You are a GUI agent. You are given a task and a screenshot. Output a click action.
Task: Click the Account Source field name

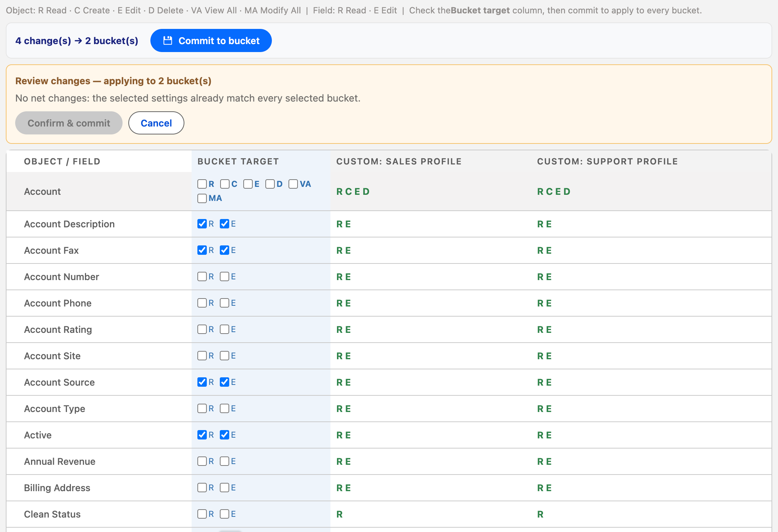59,382
